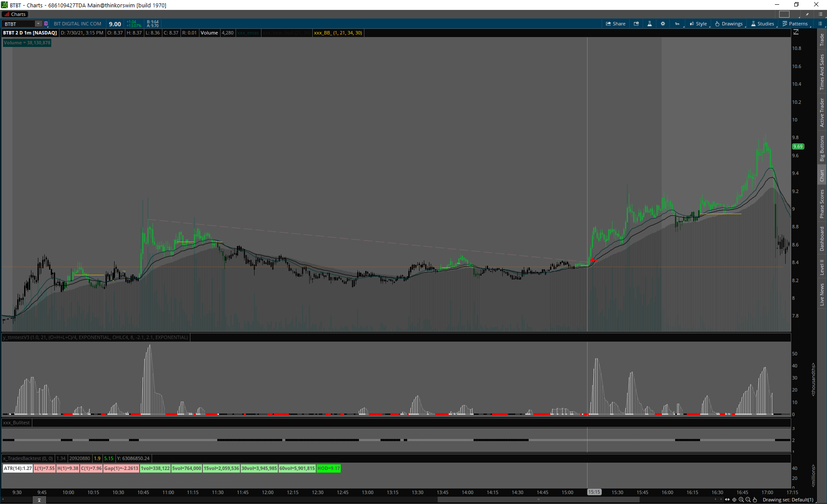Click the Share chart button
827x504 pixels.
coord(616,24)
